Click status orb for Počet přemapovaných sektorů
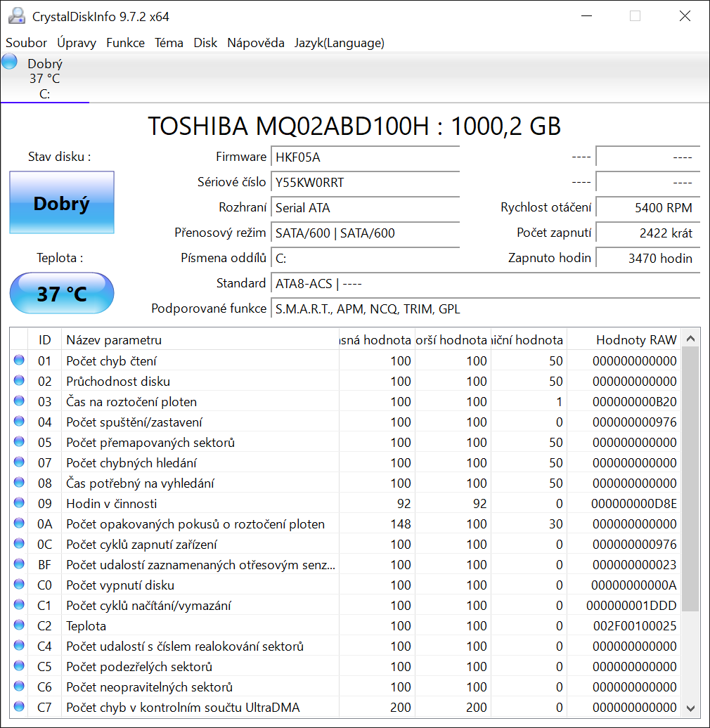Viewport: 710px width, 728px height. [18, 442]
